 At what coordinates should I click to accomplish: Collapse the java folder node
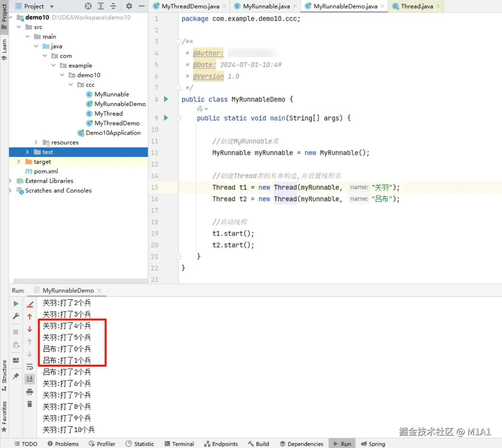pos(36,46)
